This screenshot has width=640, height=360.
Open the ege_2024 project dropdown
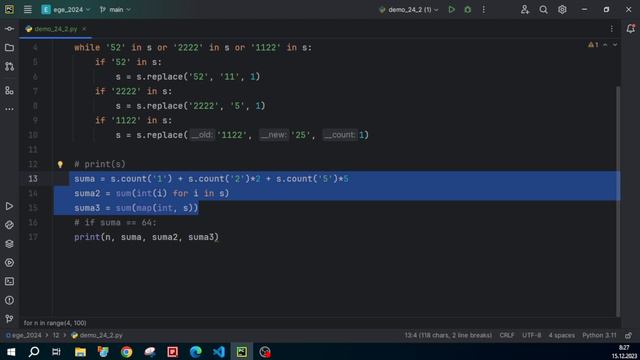pos(66,9)
